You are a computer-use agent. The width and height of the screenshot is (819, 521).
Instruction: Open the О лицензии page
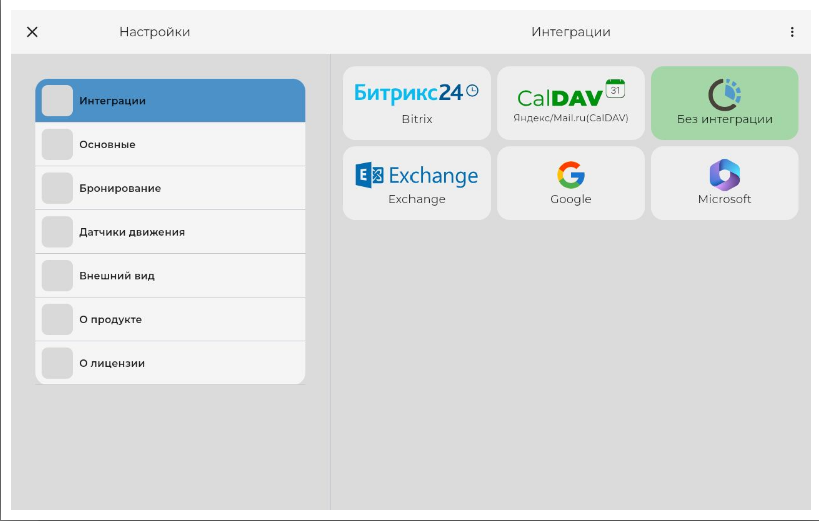coord(170,363)
